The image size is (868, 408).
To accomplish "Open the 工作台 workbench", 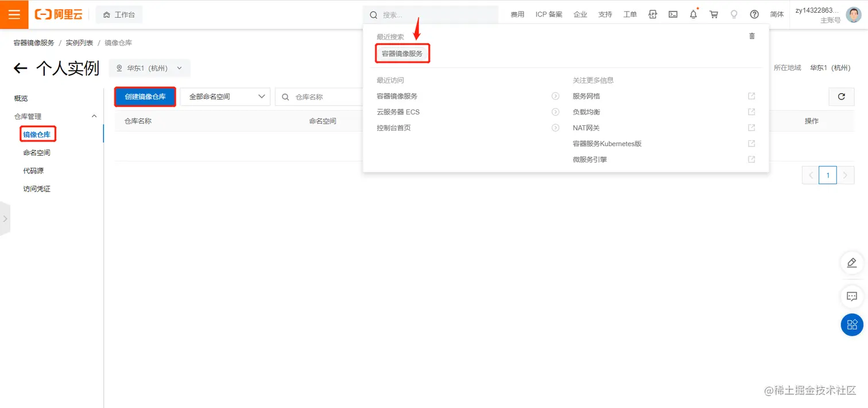I will 119,14.
